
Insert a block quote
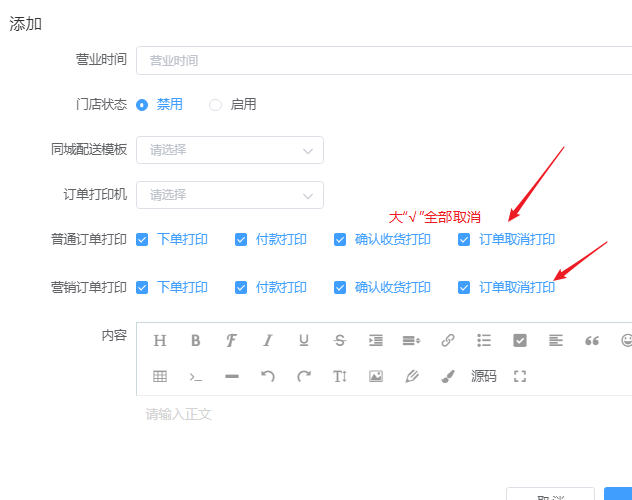pyautogui.click(x=592, y=341)
